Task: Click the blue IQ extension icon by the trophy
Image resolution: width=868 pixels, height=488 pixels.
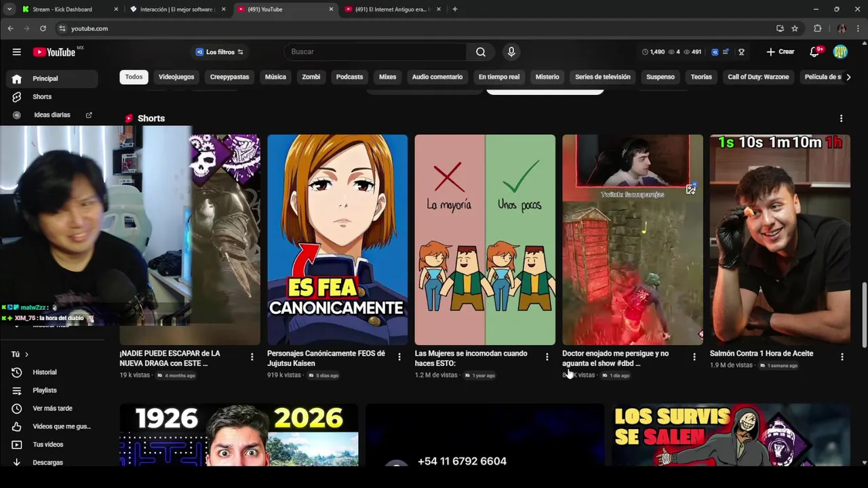Action: coord(715,52)
